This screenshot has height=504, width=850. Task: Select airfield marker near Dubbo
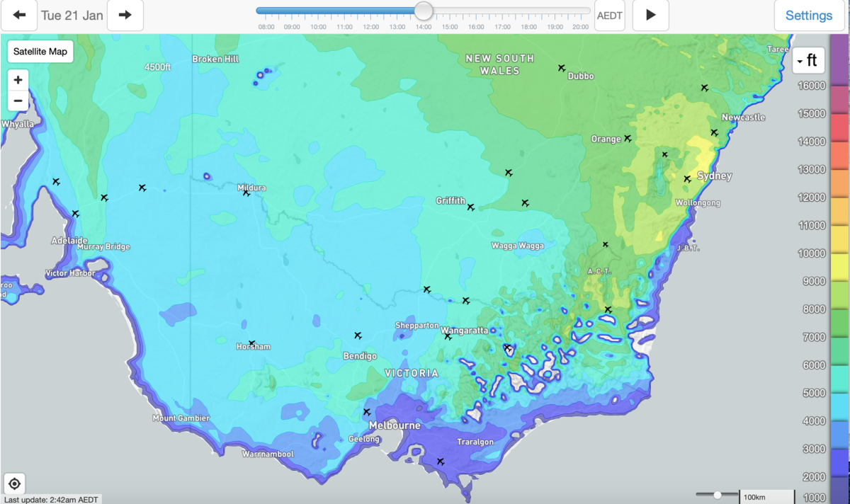point(562,69)
